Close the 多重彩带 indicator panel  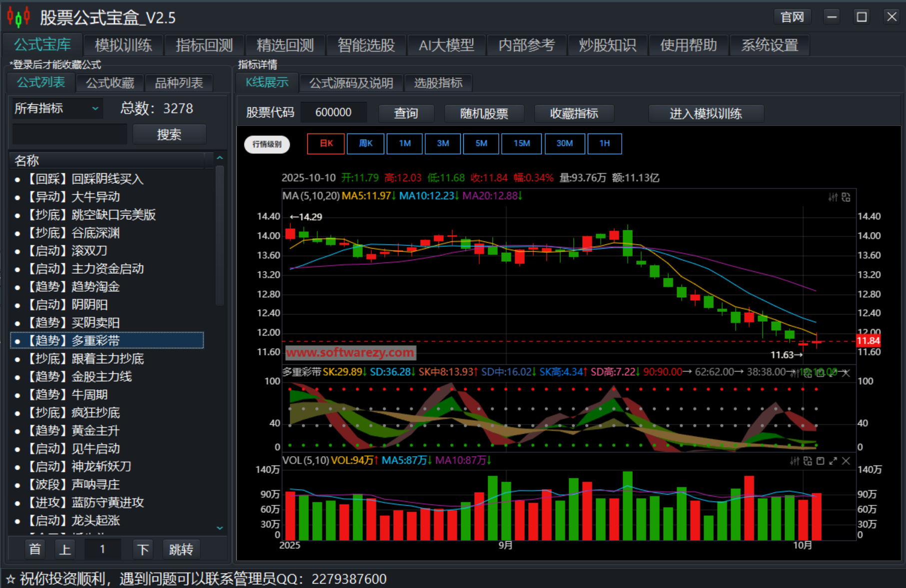click(x=846, y=373)
